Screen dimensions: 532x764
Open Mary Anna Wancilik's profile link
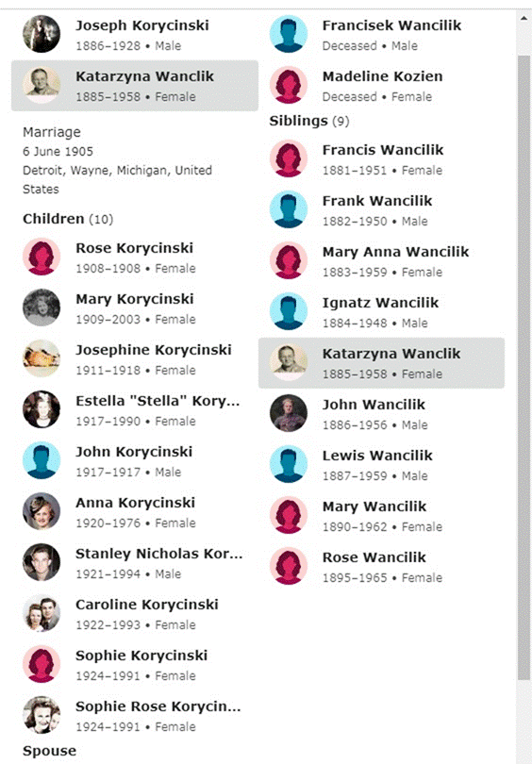(x=395, y=252)
